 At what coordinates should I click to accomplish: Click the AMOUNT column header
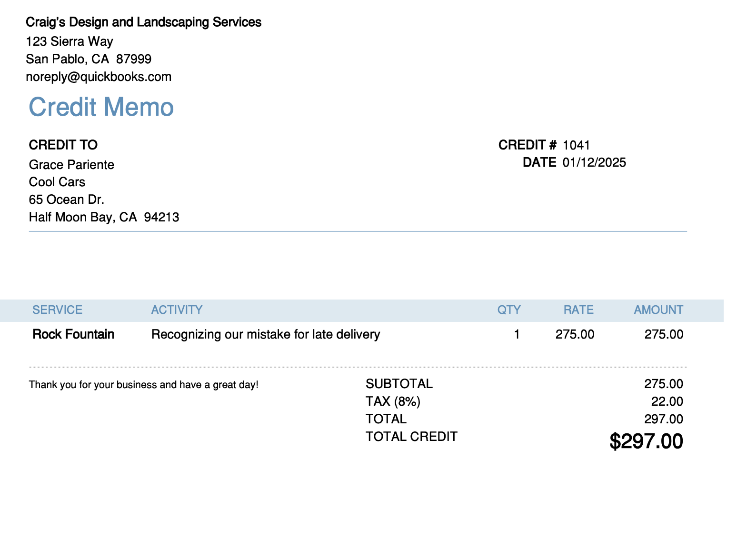[x=658, y=310]
